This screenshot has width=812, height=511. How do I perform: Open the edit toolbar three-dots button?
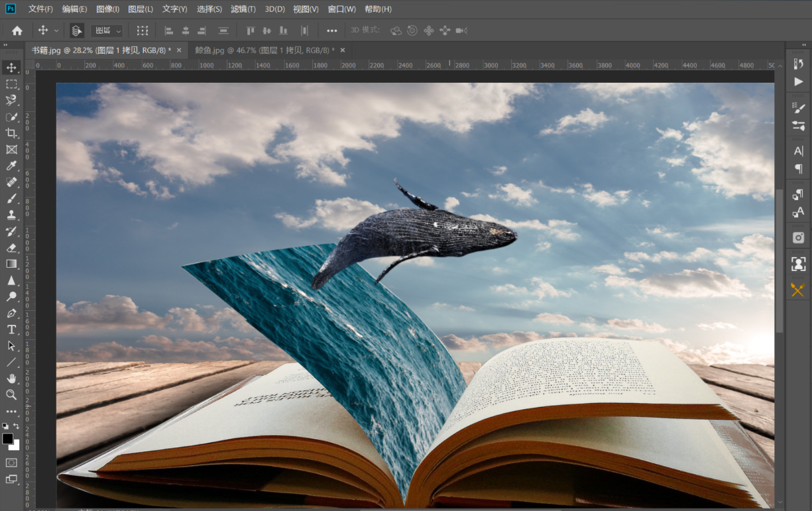point(11,412)
